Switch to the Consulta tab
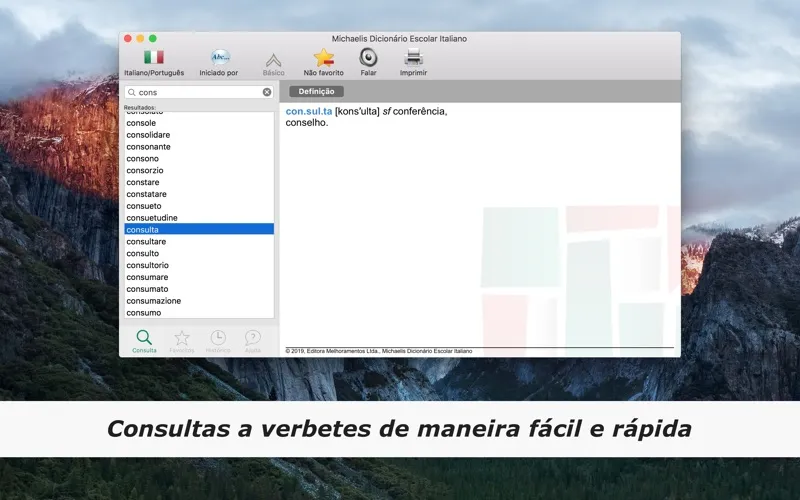 [x=145, y=340]
